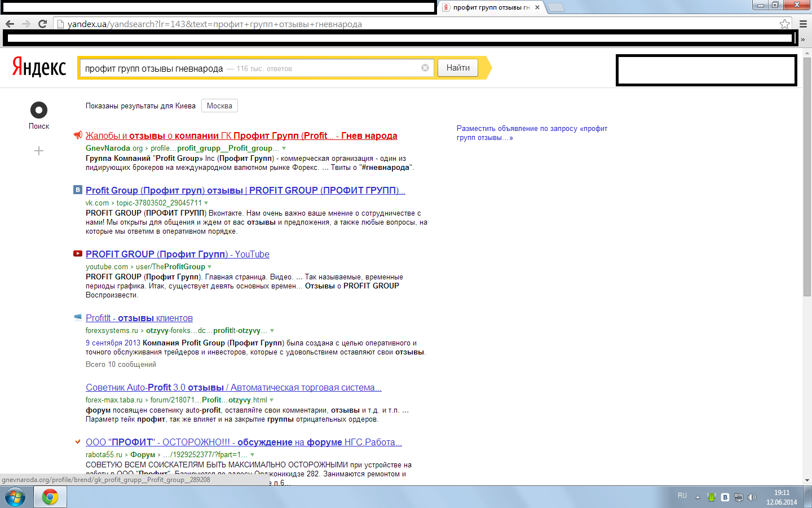Click the RU language indicator
Image resolution: width=812 pixels, height=508 pixels.
[x=682, y=496]
